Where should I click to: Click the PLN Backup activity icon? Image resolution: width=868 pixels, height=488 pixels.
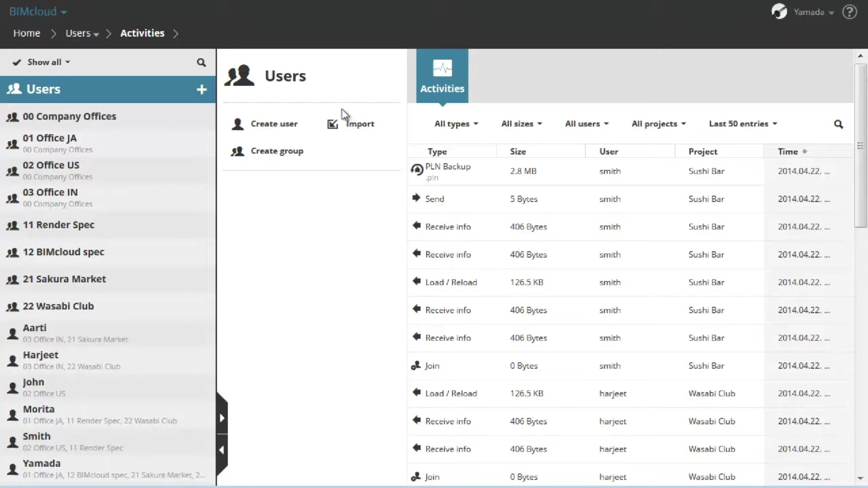pos(417,169)
